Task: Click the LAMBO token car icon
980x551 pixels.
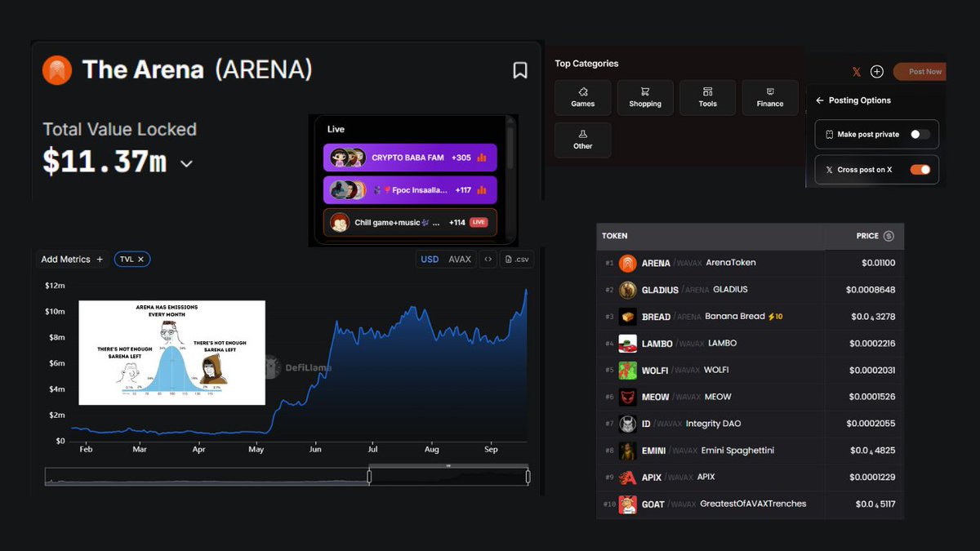Action: click(x=627, y=344)
